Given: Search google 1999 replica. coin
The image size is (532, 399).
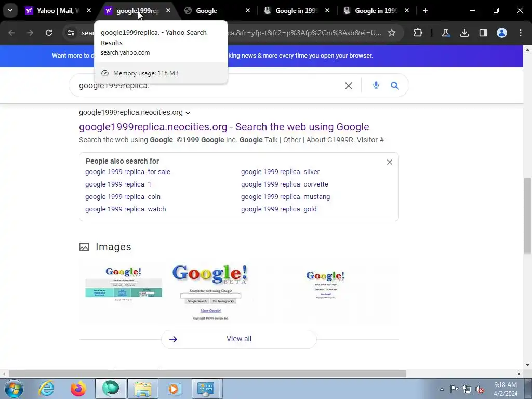Looking at the screenshot, I should point(123,197).
